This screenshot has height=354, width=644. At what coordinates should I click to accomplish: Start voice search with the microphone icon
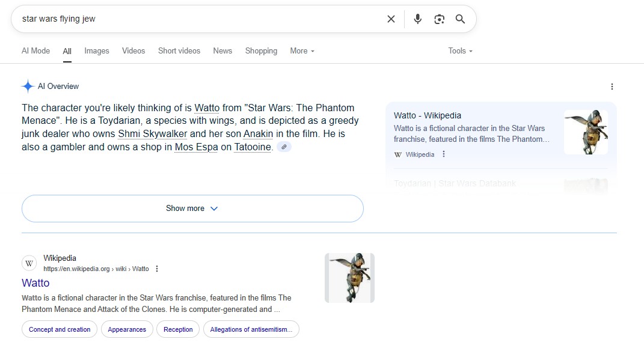(x=418, y=19)
